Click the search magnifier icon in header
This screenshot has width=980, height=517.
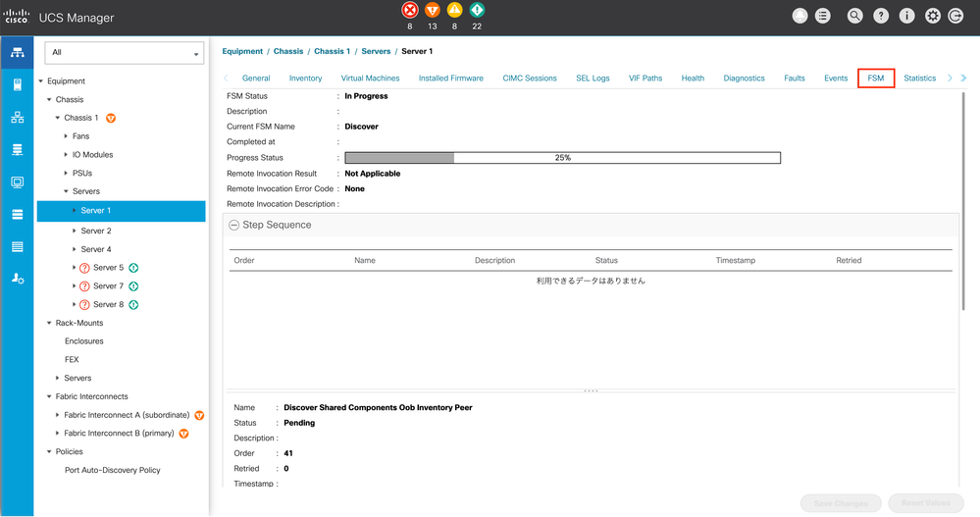(855, 17)
